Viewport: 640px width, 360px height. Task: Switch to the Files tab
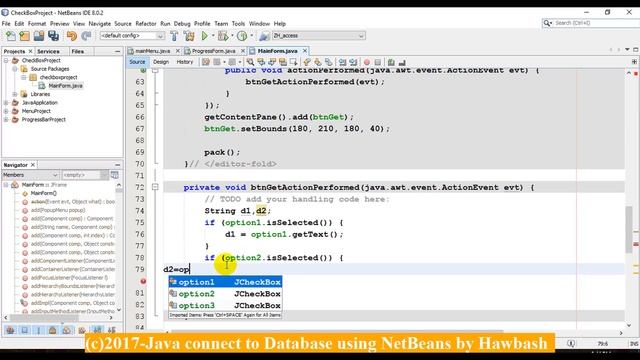(x=78, y=51)
